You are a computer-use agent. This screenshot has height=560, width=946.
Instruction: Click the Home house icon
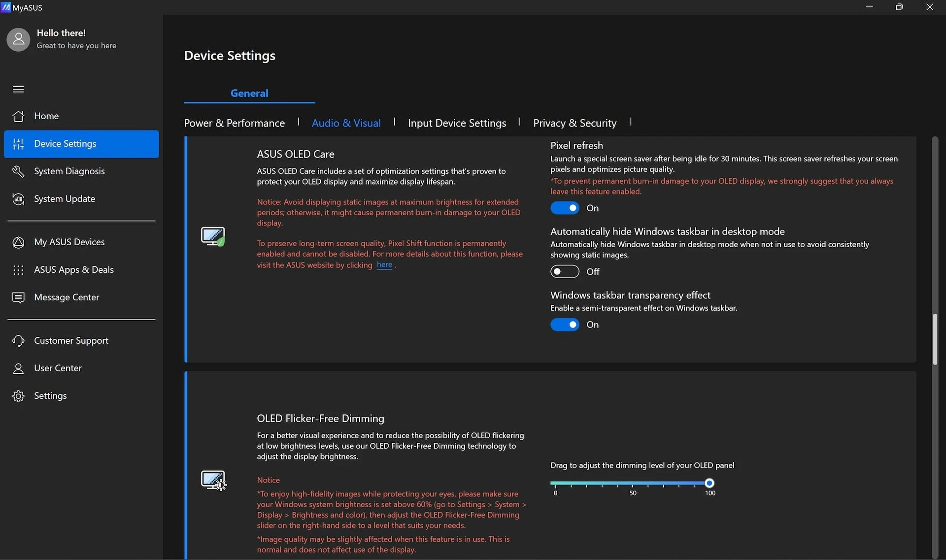(x=18, y=116)
